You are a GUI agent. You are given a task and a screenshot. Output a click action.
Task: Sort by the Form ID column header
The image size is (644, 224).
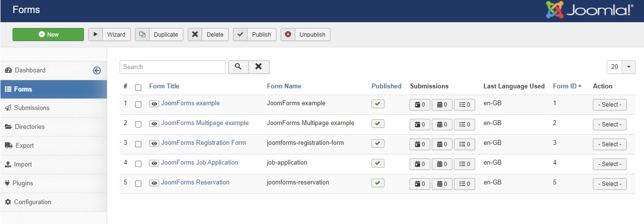567,86
